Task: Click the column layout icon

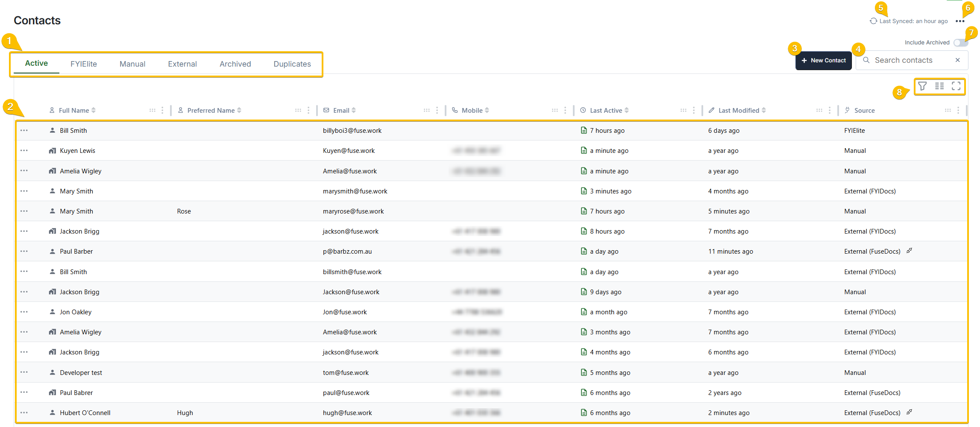Action: point(939,86)
